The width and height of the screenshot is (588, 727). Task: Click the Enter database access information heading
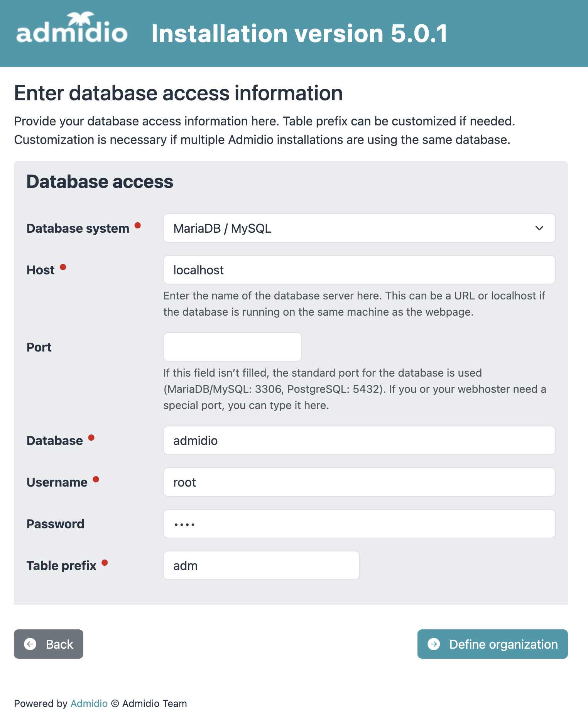pyautogui.click(x=178, y=93)
